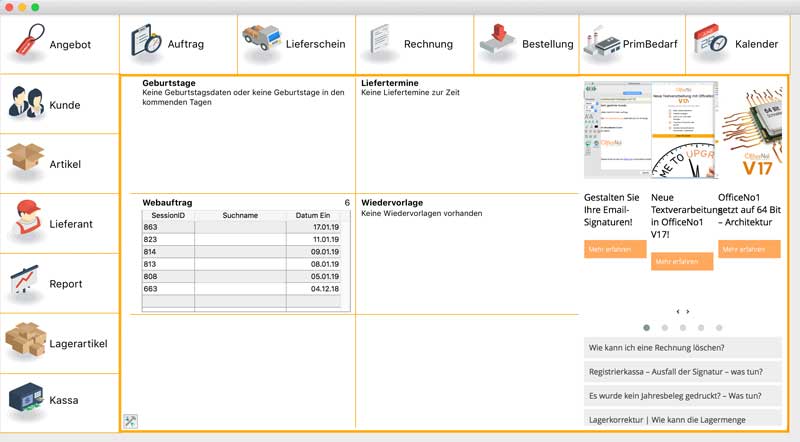Click the Auftrag label

(186, 44)
